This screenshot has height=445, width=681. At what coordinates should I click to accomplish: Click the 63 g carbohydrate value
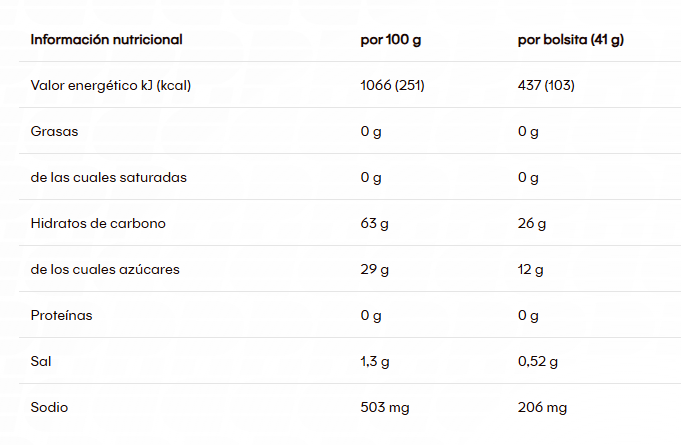(x=374, y=223)
